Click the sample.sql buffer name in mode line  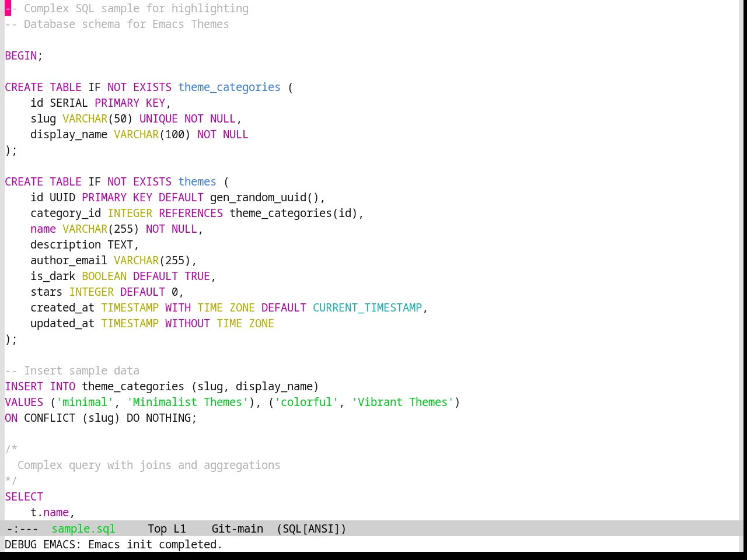[x=83, y=528]
